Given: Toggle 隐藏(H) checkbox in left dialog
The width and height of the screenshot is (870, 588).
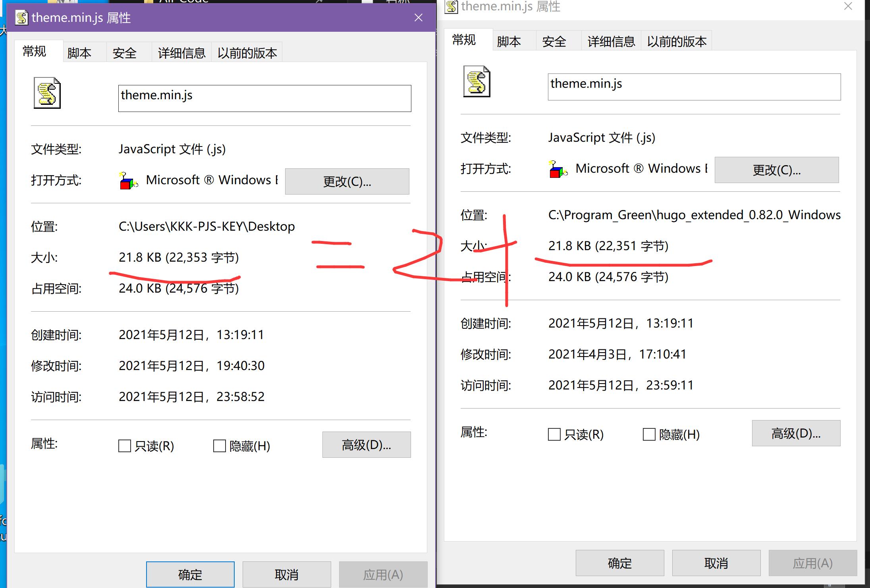Looking at the screenshot, I should point(220,446).
